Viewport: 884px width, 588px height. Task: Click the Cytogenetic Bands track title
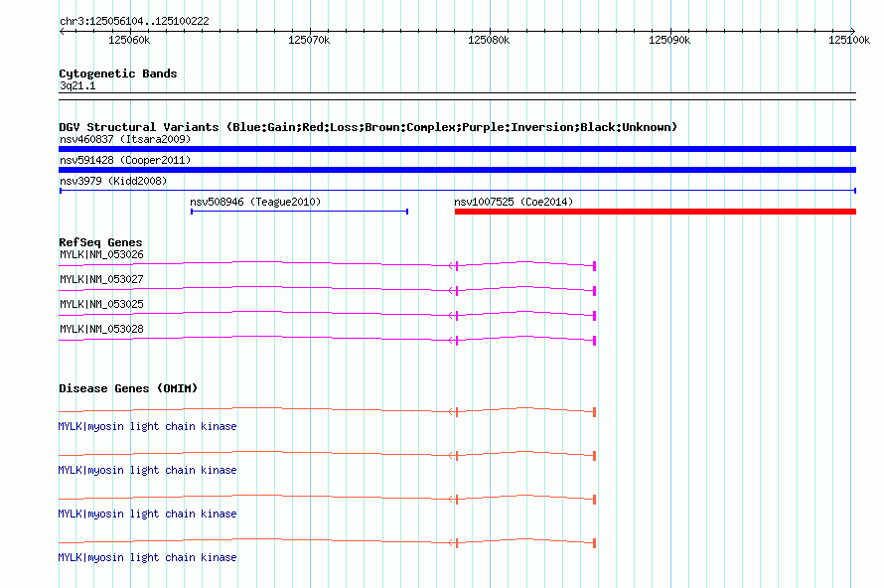coord(118,73)
